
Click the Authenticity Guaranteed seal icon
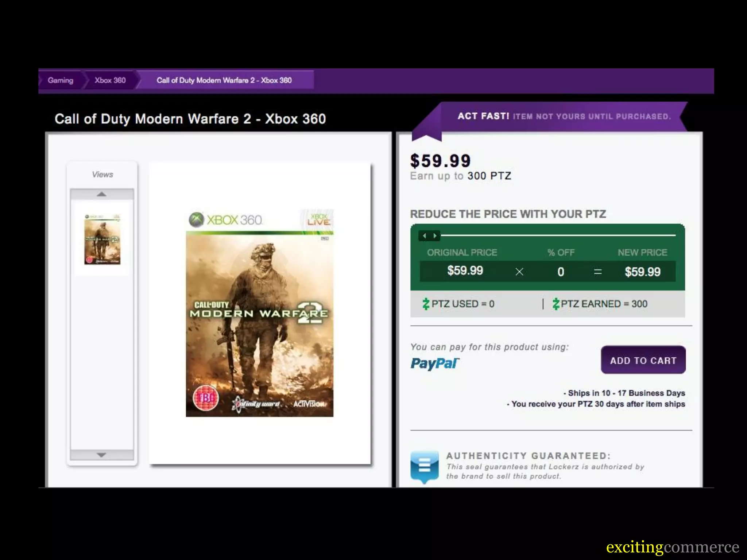pyautogui.click(x=424, y=466)
